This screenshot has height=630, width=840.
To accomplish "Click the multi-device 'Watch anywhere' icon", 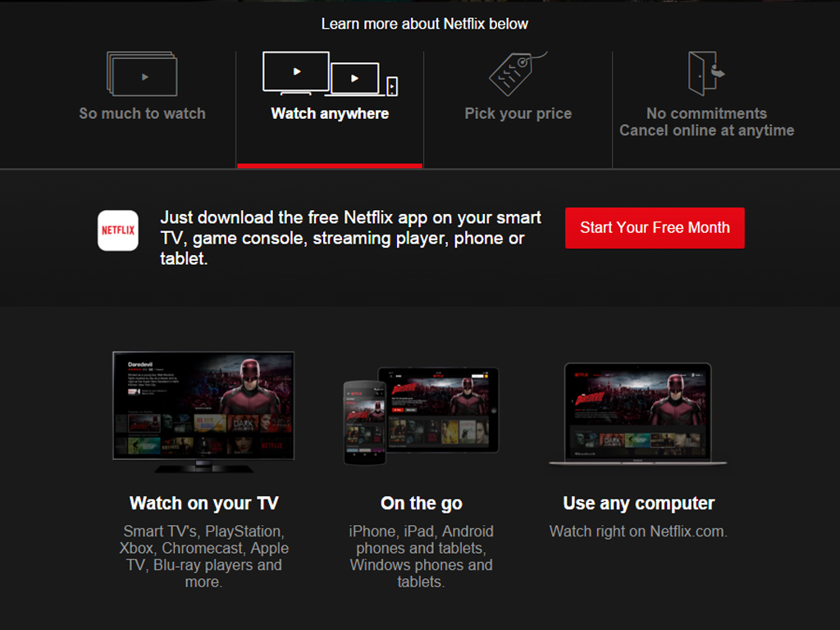I will click(330, 74).
